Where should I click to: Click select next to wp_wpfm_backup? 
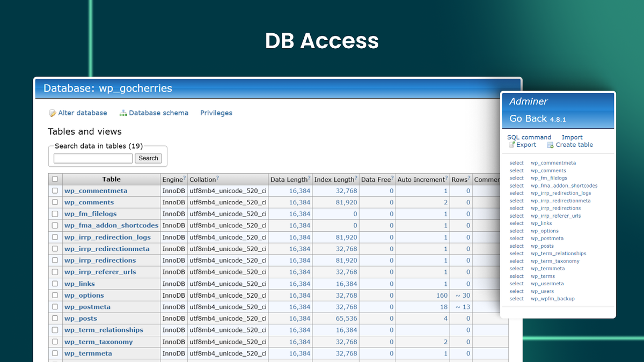(x=516, y=299)
